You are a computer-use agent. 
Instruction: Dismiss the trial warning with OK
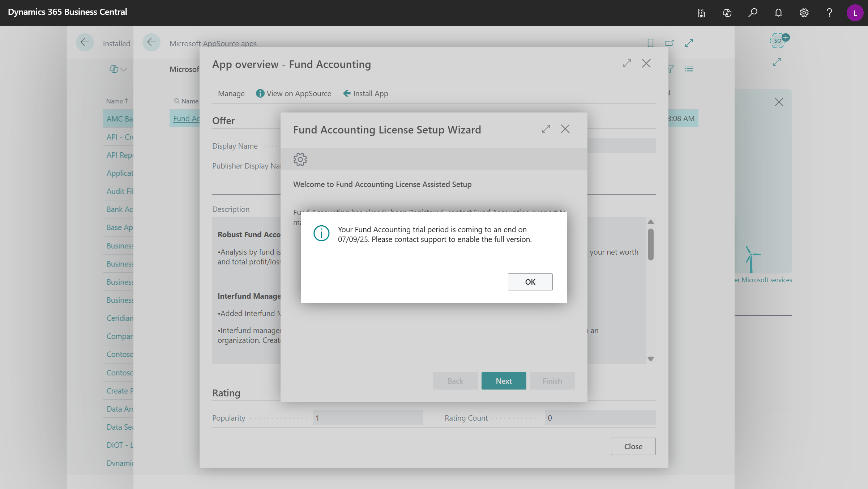coord(530,282)
